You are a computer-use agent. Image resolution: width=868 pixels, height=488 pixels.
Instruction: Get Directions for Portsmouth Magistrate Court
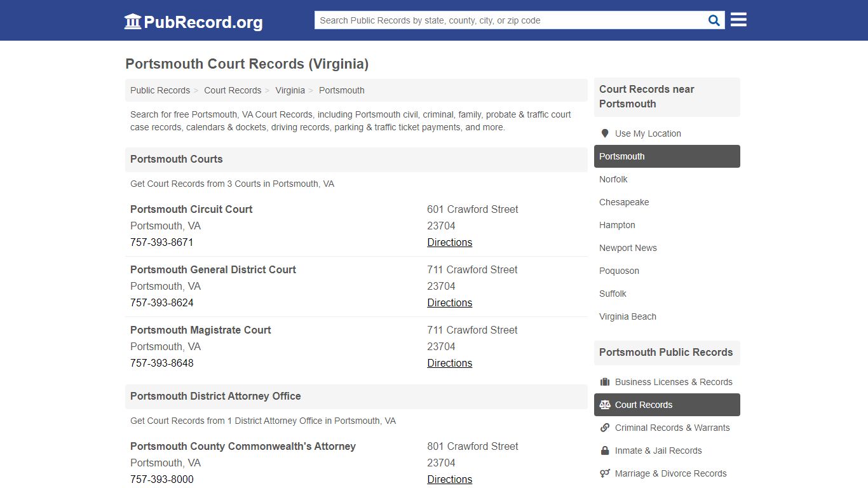pos(450,363)
